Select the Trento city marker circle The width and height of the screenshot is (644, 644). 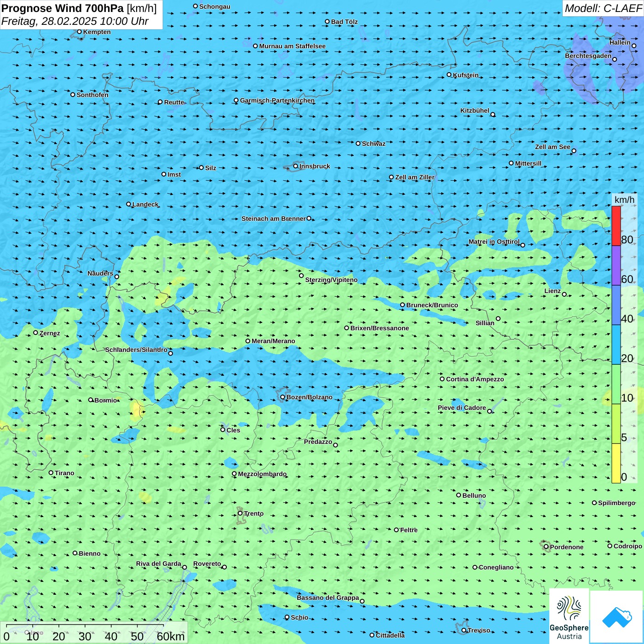240,513
